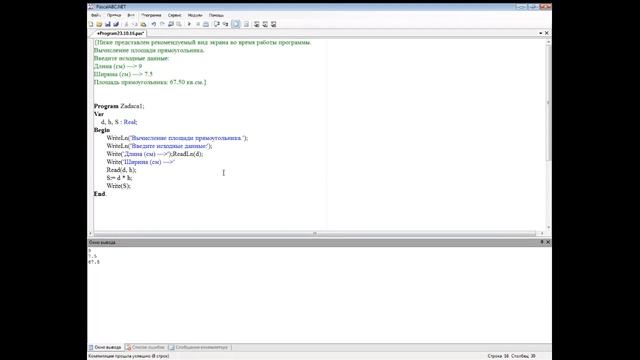Toggle the highlighted toolbar button

tap(236, 24)
